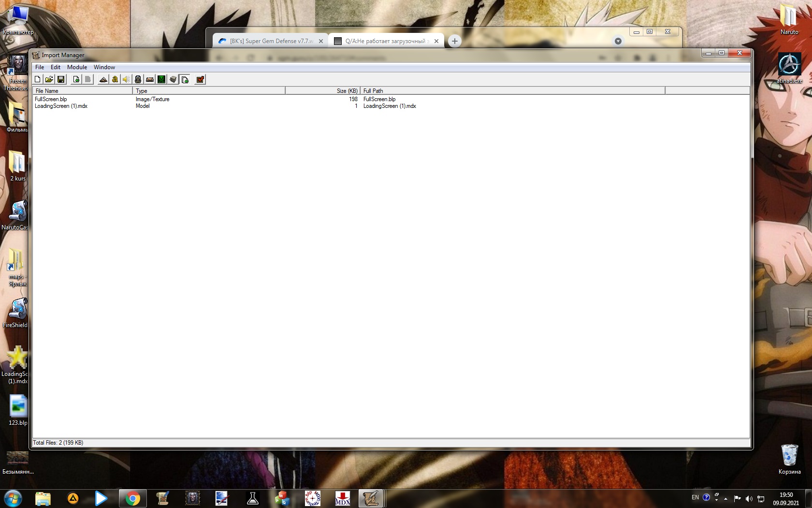Launch AIMP player from the taskbar

tap(73, 498)
